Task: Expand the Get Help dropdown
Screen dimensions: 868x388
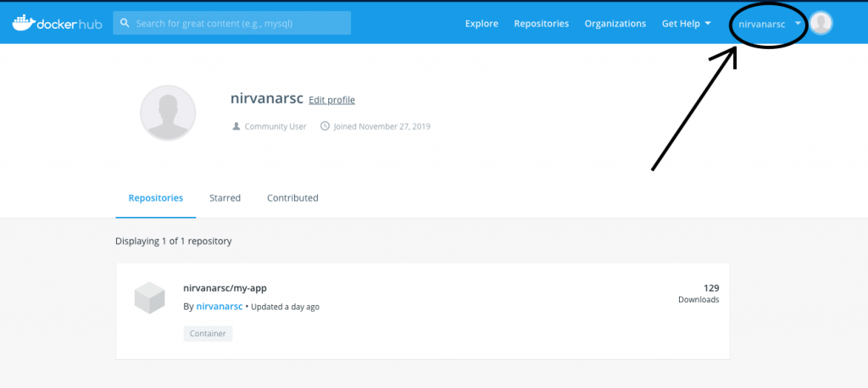Action: 686,24
